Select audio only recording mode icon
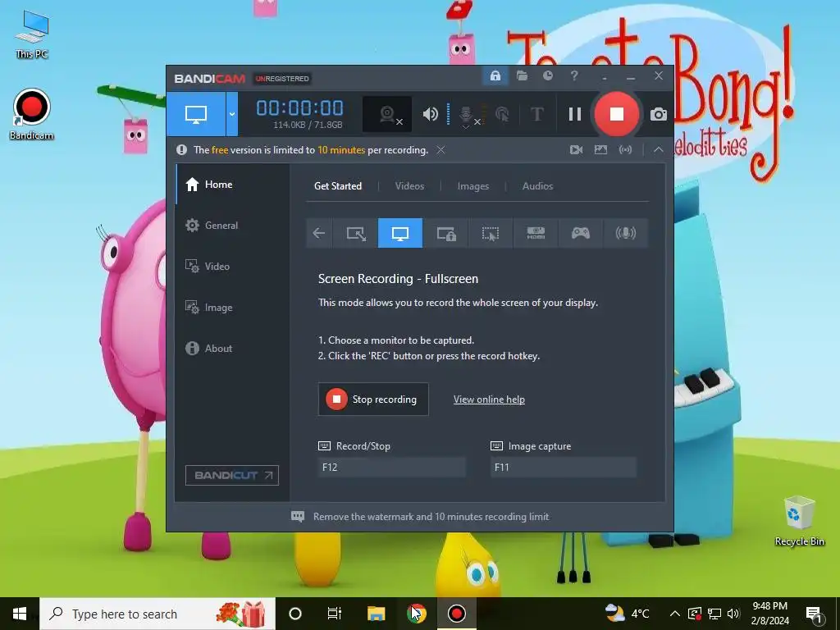 coord(625,233)
